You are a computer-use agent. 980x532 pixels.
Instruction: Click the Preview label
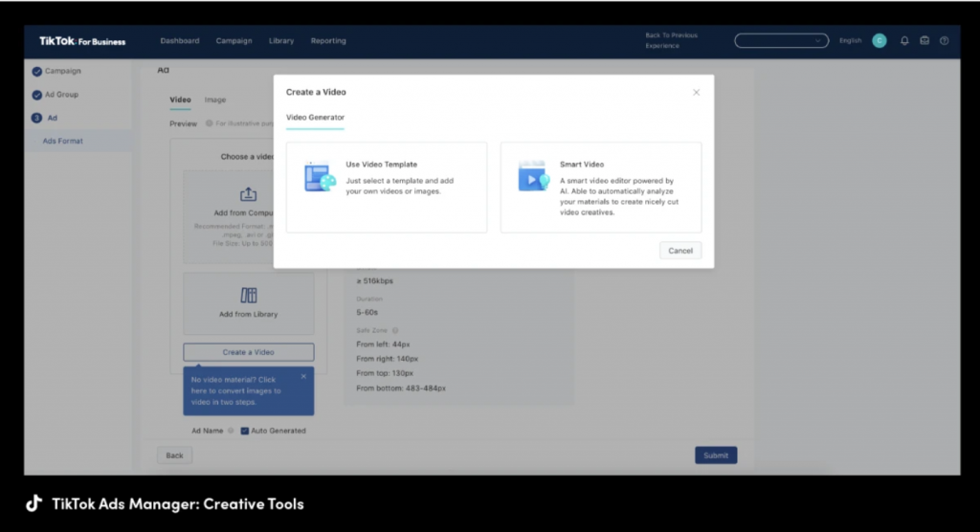click(183, 123)
